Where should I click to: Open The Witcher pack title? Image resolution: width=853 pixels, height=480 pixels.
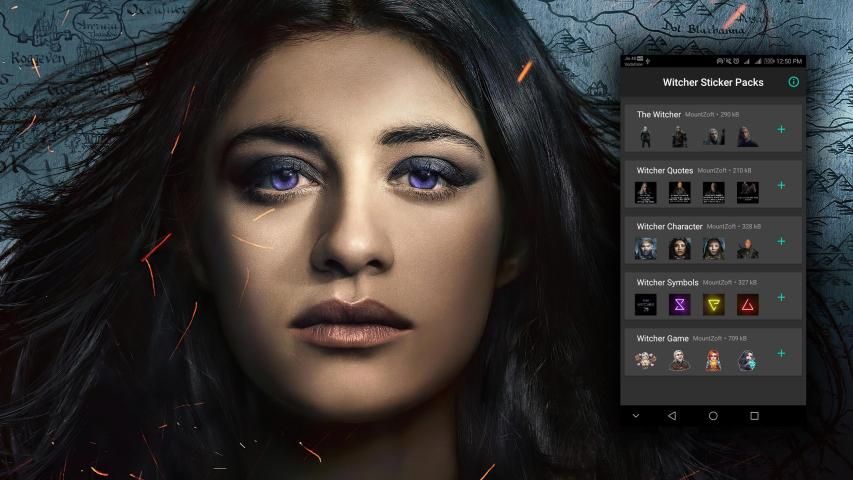659,115
